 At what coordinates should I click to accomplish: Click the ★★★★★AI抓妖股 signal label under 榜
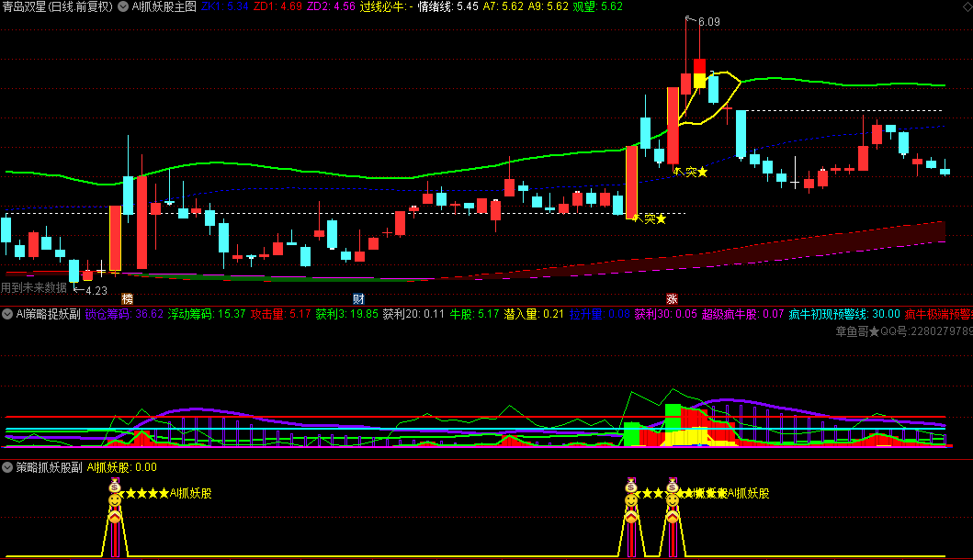tap(164, 493)
